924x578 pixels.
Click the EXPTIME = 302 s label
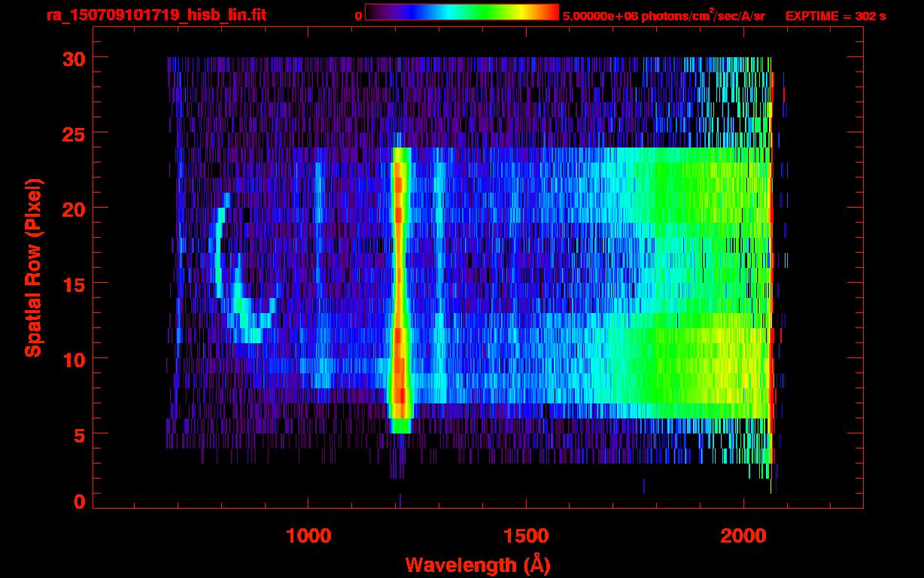(835, 16)
